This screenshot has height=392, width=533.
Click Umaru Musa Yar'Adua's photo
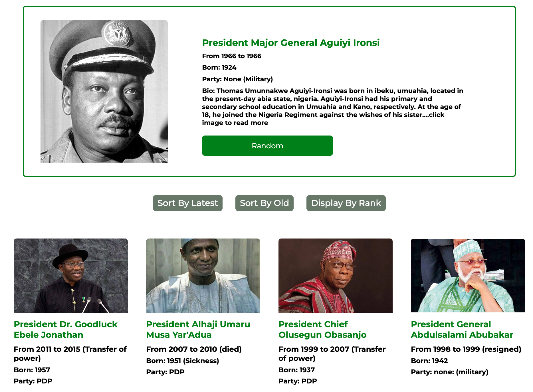pos(203,275)
